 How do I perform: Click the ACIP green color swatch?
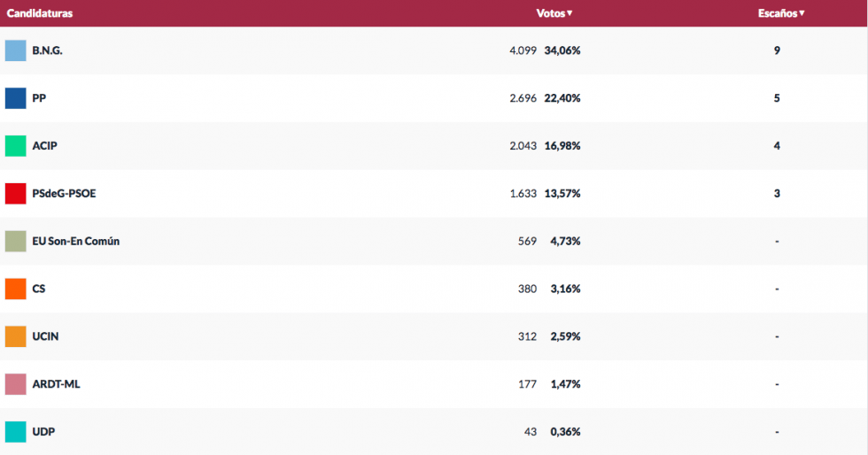pyautogui.click(x=15, y=146)
